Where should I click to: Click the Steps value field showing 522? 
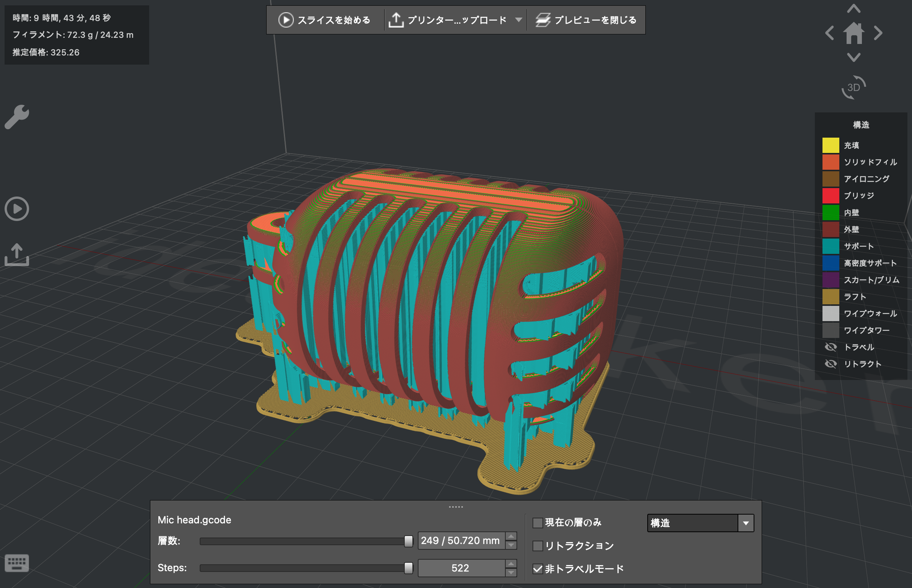[461, 568]
